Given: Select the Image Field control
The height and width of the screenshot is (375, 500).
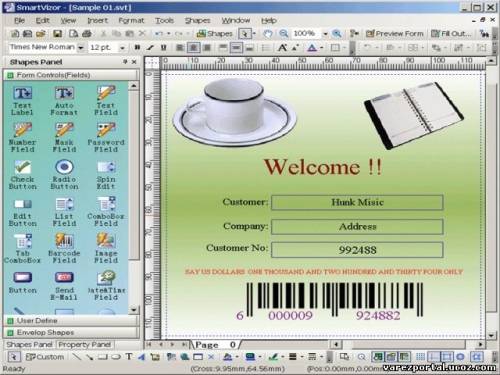Looking at the screenshot, I should pos(106,248).
